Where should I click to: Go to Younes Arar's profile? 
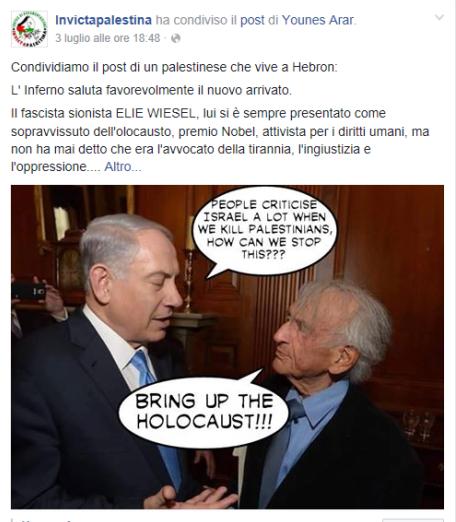(318, 20)
